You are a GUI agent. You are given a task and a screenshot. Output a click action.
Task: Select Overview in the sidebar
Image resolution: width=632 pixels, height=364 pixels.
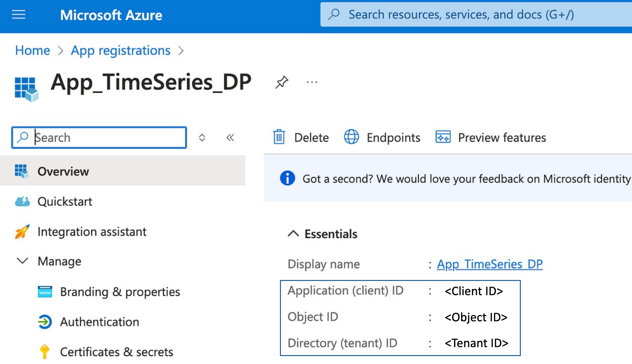point(63,171)
